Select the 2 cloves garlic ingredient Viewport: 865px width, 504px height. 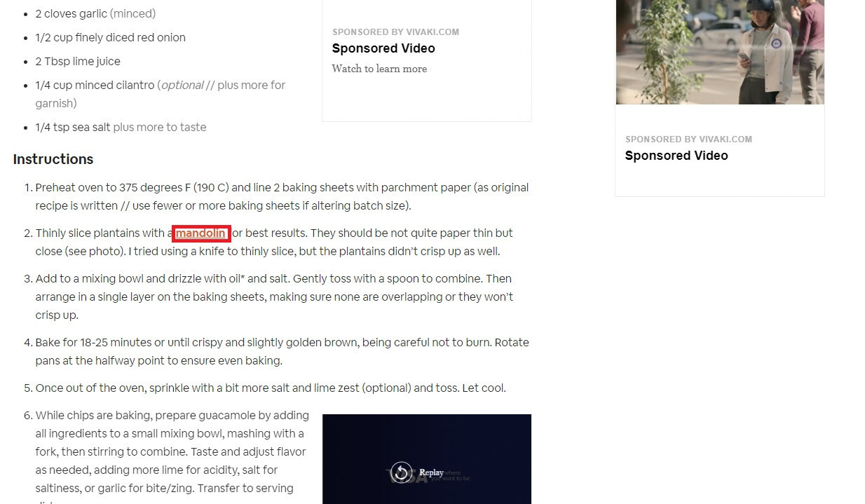click(95, 13)
